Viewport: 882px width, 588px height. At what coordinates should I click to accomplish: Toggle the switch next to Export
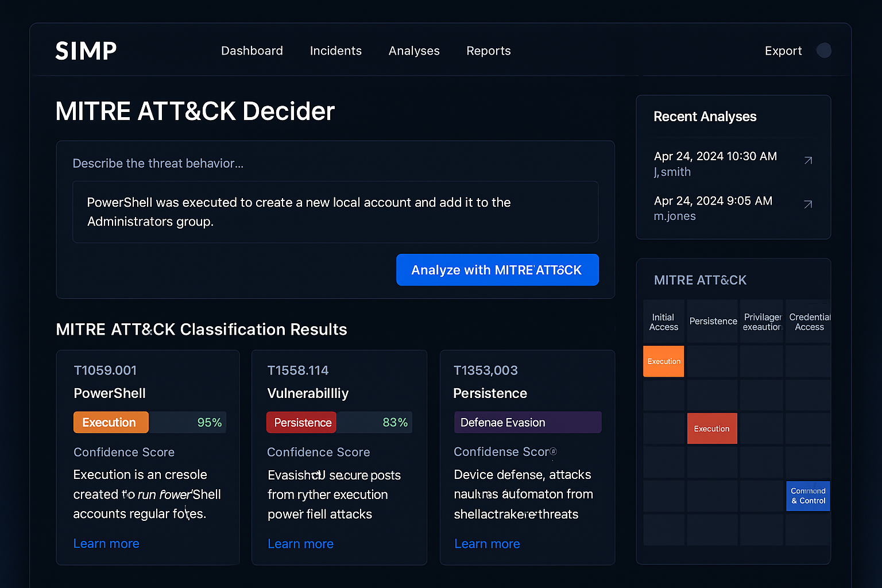[824, 51]
